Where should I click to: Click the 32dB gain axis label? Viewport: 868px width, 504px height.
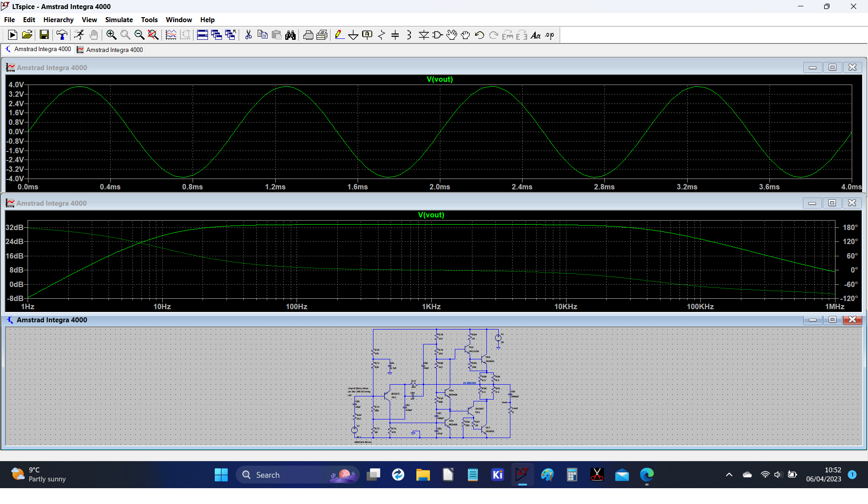(14, 227)
